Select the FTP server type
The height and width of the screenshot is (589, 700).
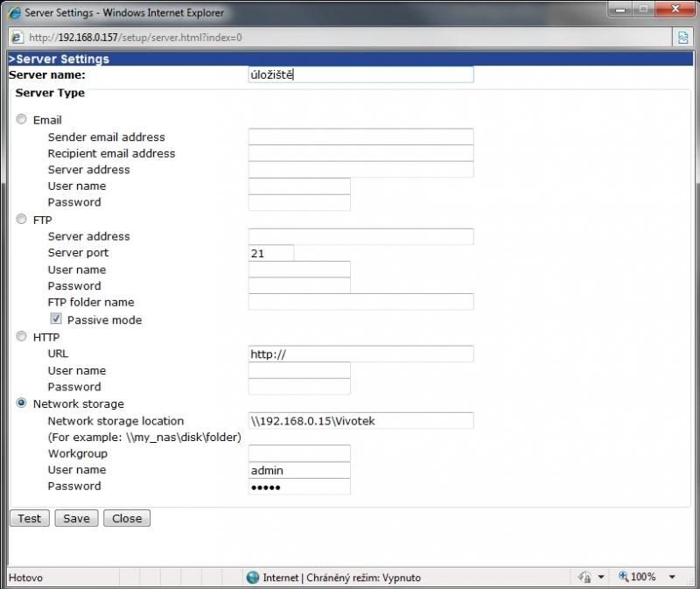point(21,221)
